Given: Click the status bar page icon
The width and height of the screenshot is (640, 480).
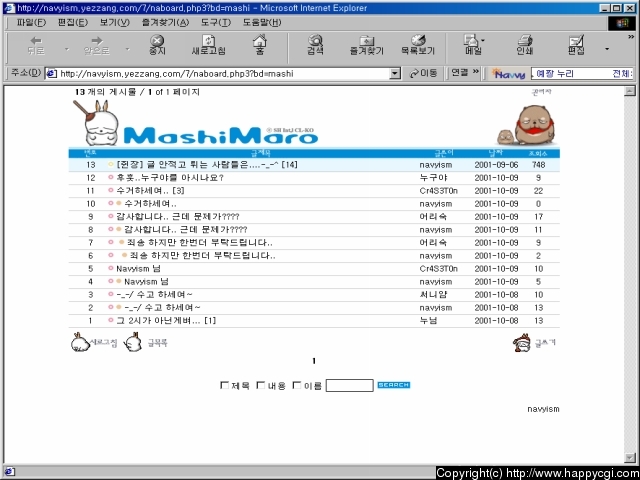Looking at the screenshot, I should click(x=9, y=472).
